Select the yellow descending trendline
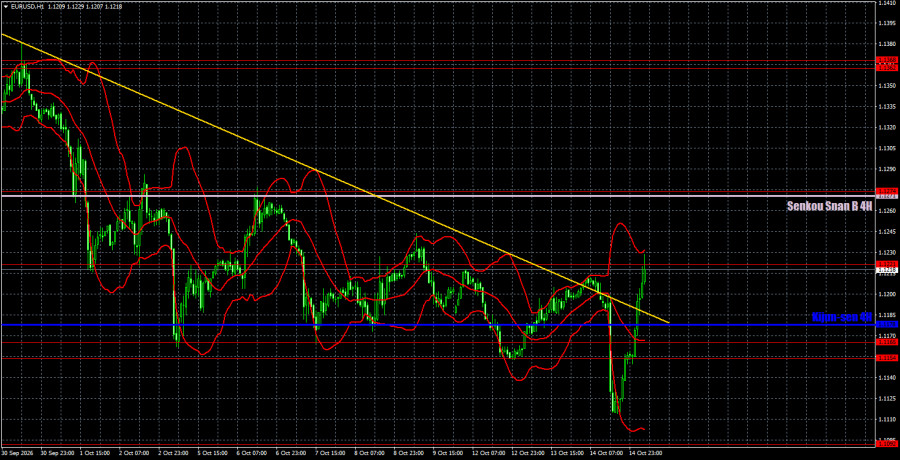Screen dimensions: 900x460 [x=335, y=178]
